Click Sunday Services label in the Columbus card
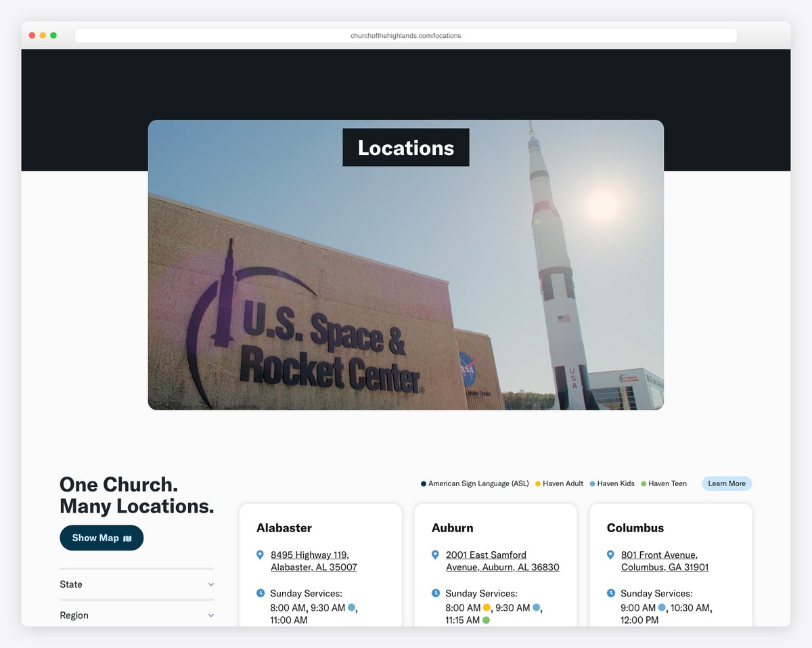This screenshot has width=812, height=648. click(x=657, y=593)
